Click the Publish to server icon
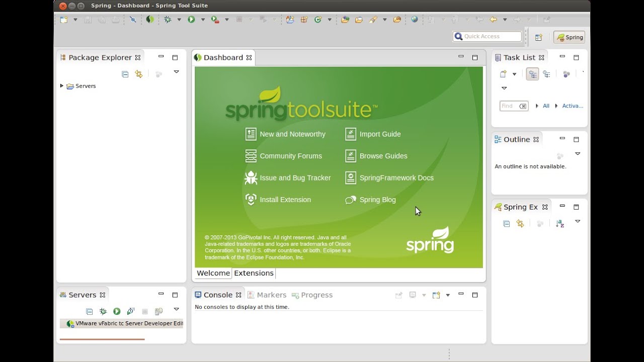The image size is (644, 362). click(158, 312)
